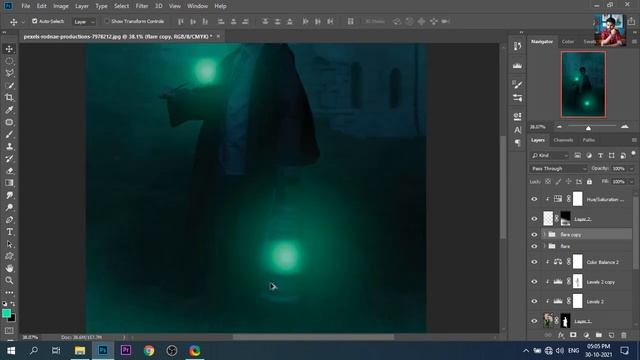Select the Hand tool

(9, 268)
